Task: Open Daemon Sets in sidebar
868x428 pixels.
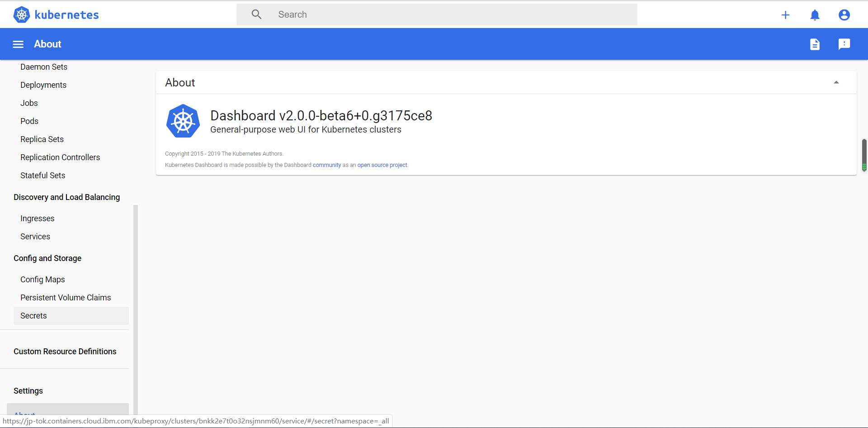Action: (44, 67)
